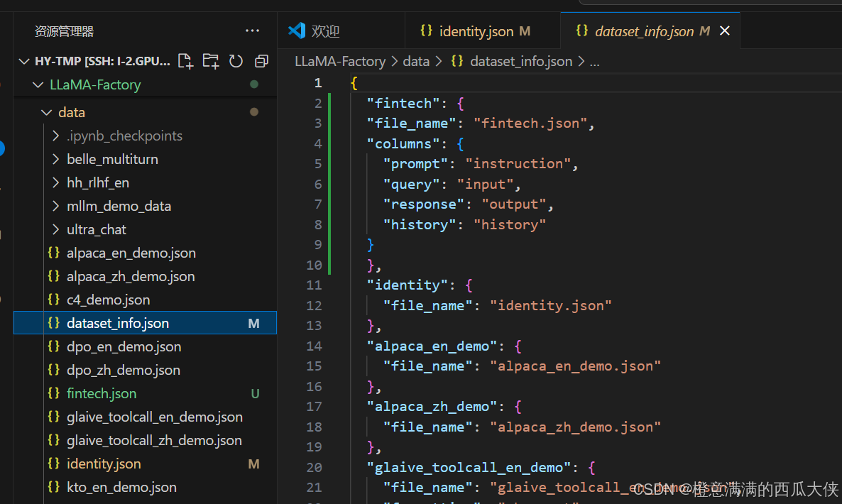Collapse the LLaMA-Factory folder

click(38, 84)
